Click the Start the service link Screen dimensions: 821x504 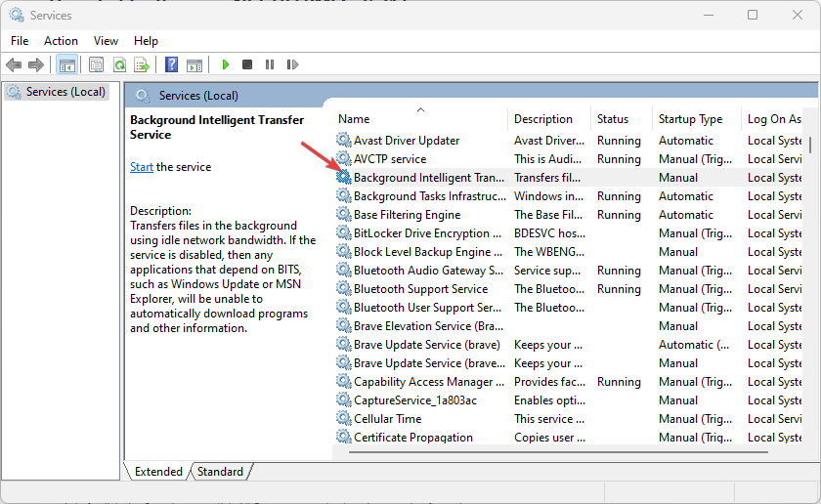coord(141,167)
